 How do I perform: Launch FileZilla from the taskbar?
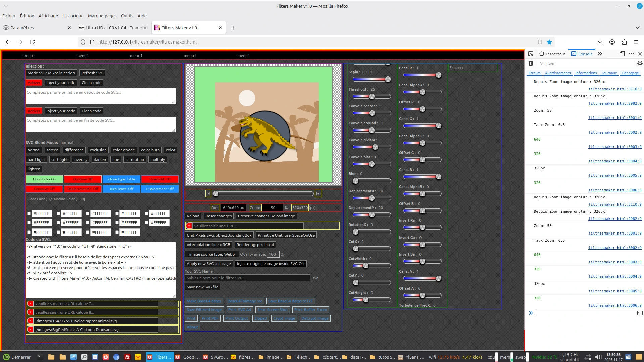click(x=127, y=357)
